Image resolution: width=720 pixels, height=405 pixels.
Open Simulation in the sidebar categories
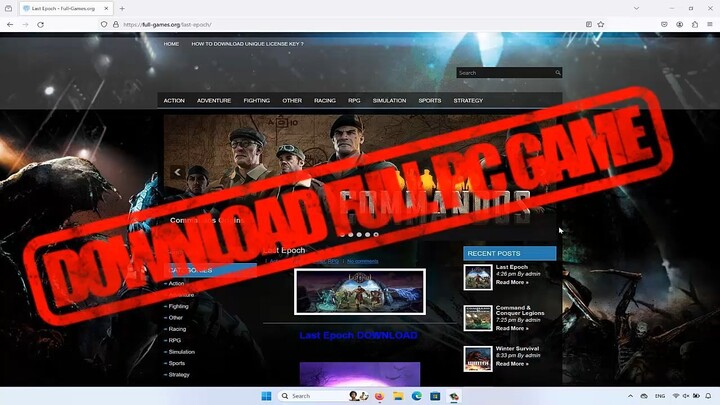point(181,352)
